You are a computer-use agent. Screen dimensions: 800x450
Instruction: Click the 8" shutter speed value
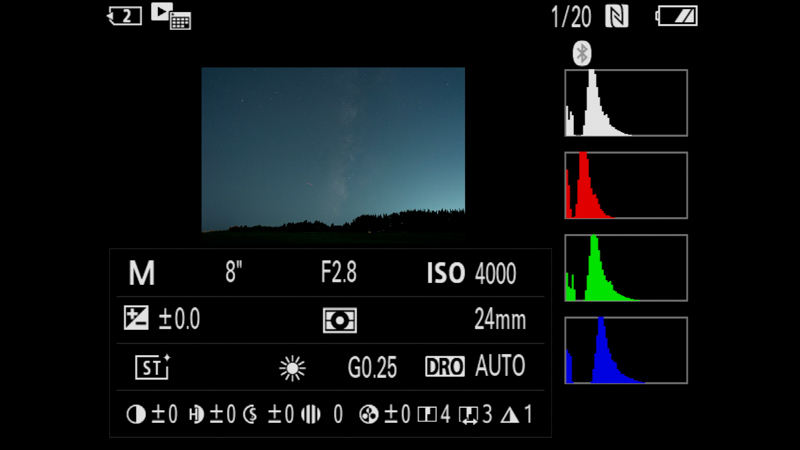click(x=234, y=272)
